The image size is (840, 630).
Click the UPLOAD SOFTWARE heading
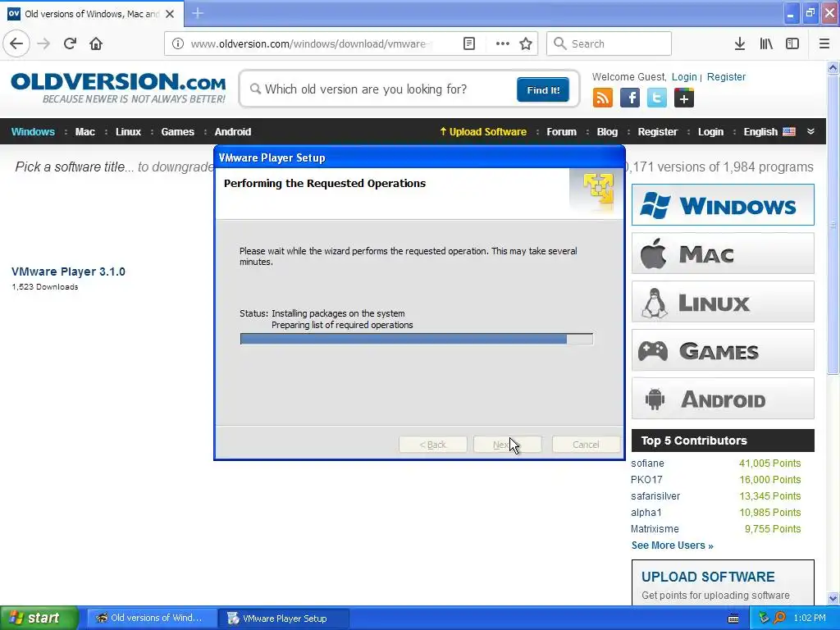coord(708,577)
